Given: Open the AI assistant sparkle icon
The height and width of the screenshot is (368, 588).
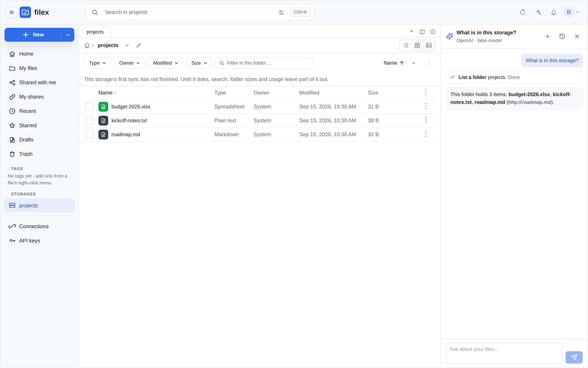Looking at the screenshot, I should click(538, 12).
